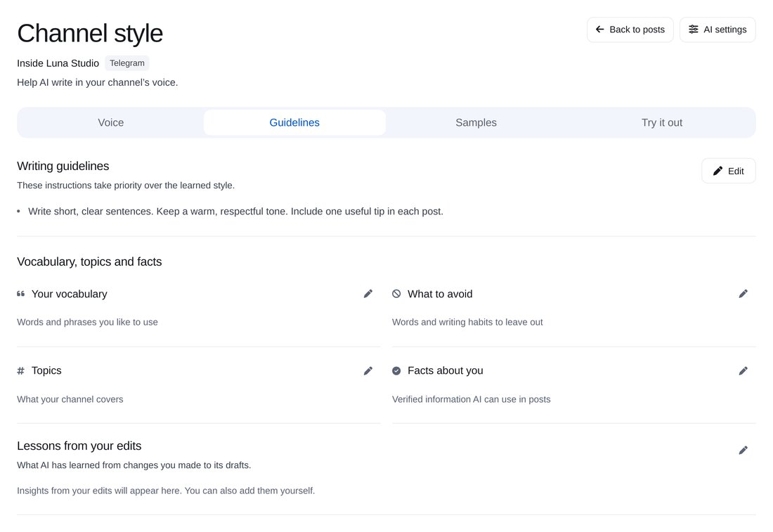Click the Topics label
Image resolution: width=773 pixels, height=532 pixels.
pos(47,371)
